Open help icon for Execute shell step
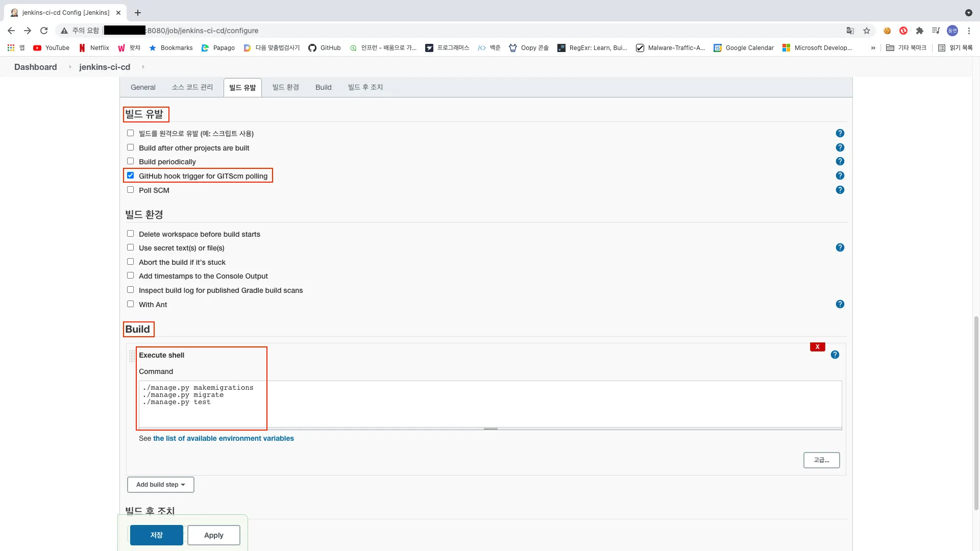This screenshot has width=980, height=551. point(835,355)
